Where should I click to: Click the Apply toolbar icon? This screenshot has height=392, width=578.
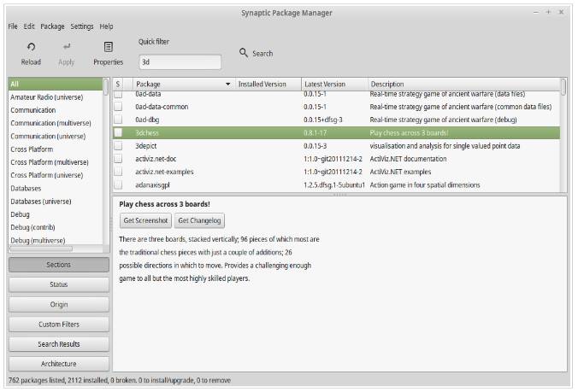click(66, 47)
